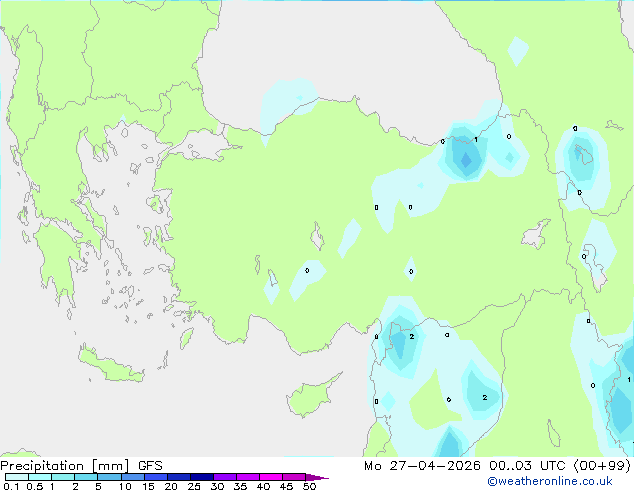The height and width of the screenshot is (490, 634).
Task: Click legend label '50'
Action: pyautogui.click(x=309, y=486)
